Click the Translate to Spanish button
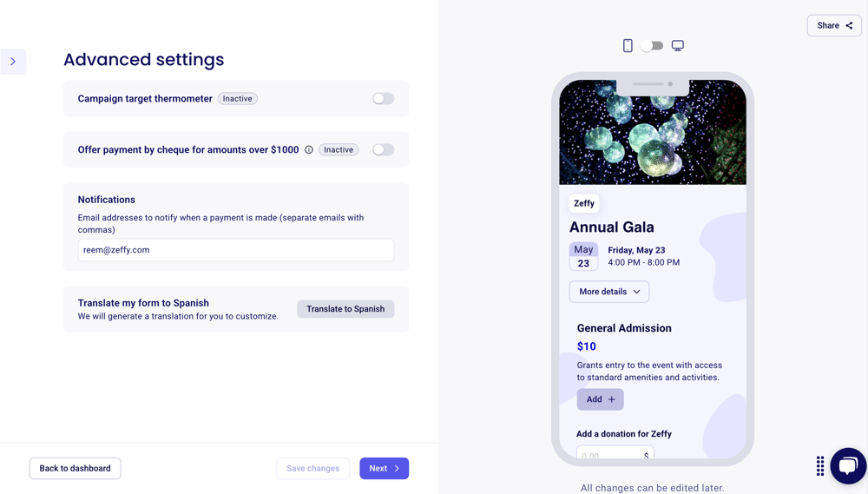The height and width of the screenshot is (494, 868). click(345, 309)
